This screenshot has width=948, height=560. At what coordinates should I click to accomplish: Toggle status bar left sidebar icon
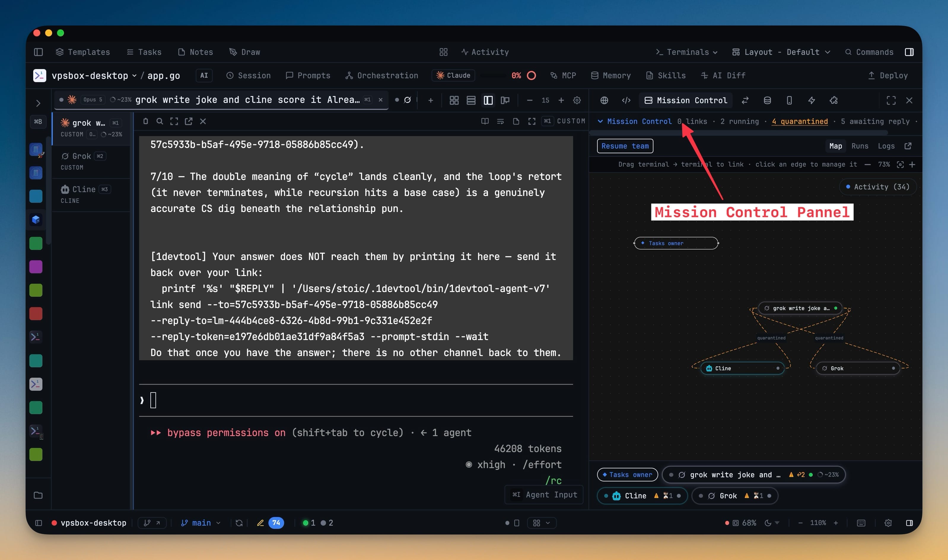39,523
